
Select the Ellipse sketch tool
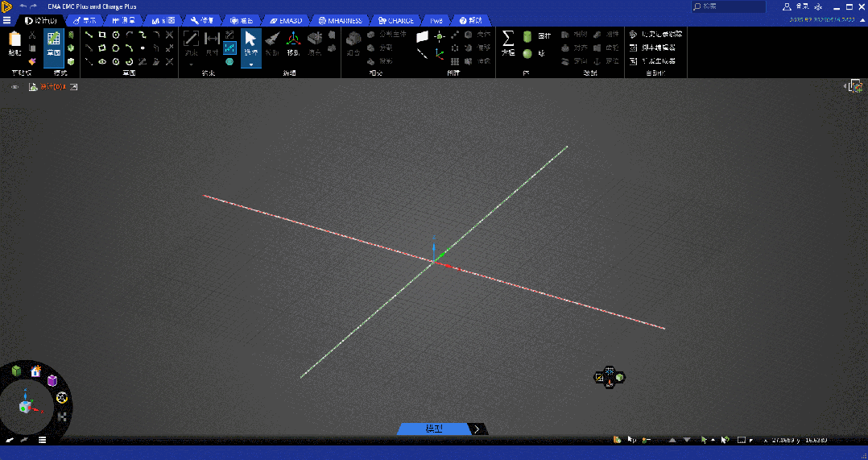tap(101, 61)
